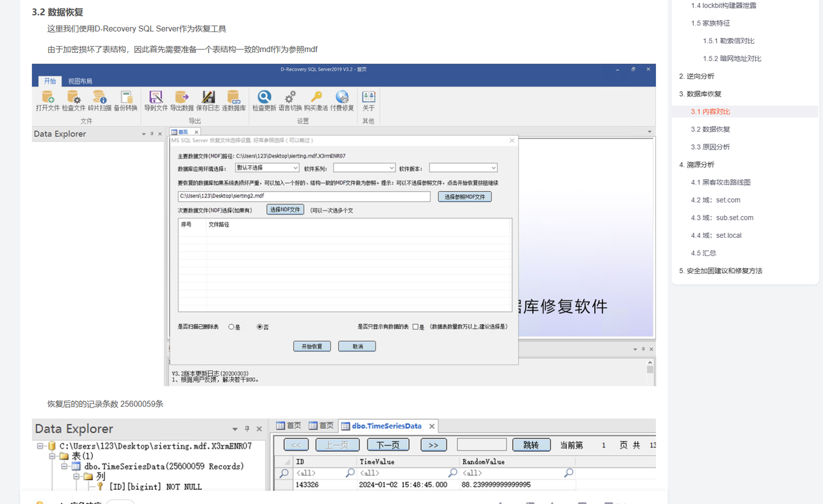Collapse the dbo.TimeSeriesData tree node
The height and width of the screenshot is (504, 823).
click(x=64, y=466)
